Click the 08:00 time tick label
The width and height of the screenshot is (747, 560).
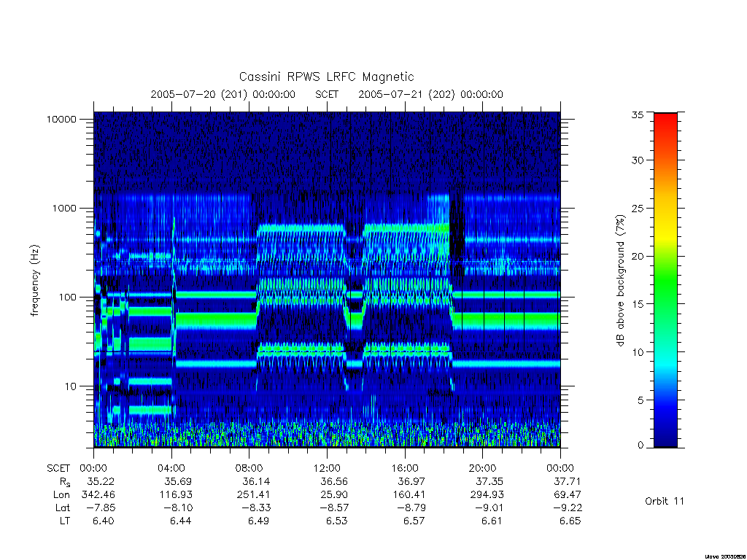[x=249, y=468]
